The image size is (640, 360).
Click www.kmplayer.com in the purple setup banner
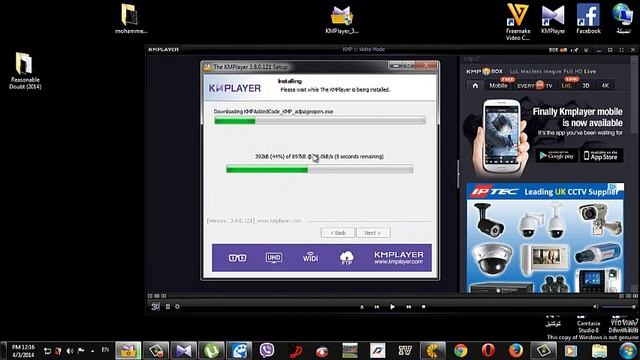coord(398,262)
